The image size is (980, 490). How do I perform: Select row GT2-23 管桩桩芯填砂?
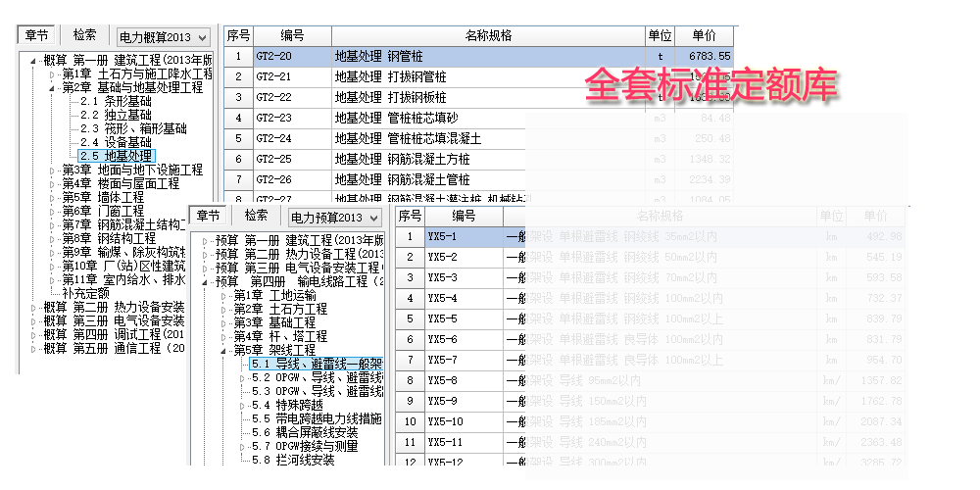tap(478, 119)
